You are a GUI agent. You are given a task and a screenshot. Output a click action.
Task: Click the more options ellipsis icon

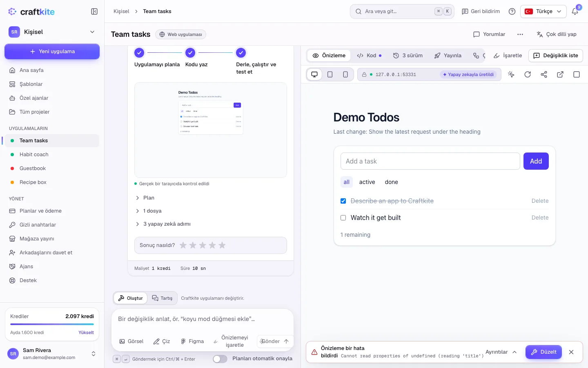coord(520,34)
